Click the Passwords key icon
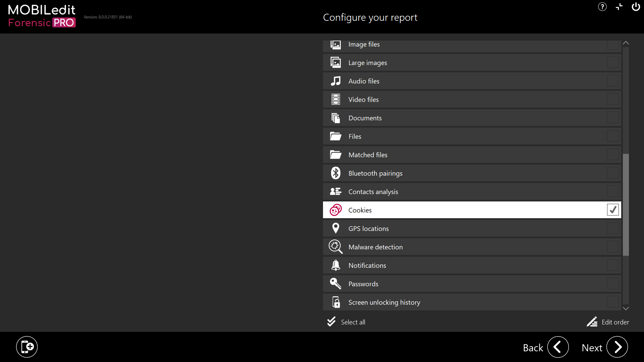 click(x=335, y=284)
